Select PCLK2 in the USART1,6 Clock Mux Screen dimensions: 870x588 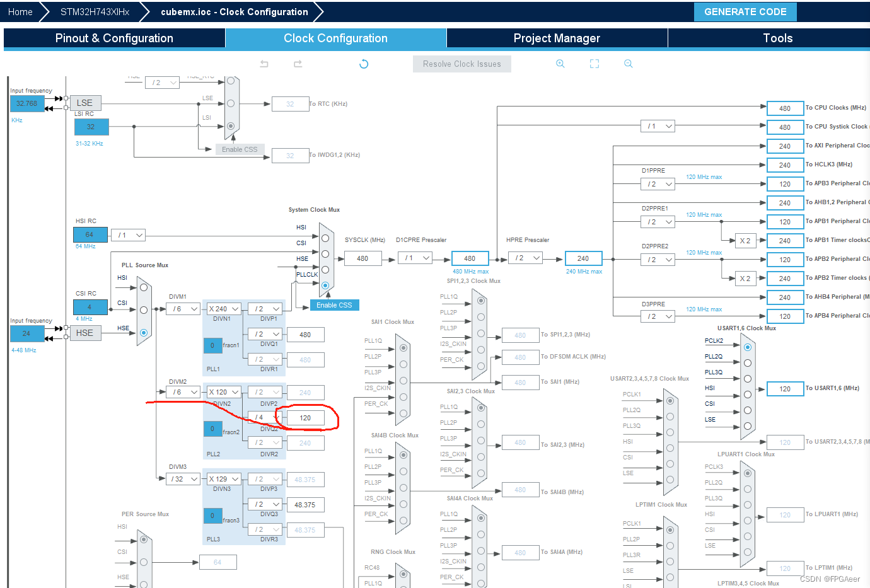coord(748,347)
